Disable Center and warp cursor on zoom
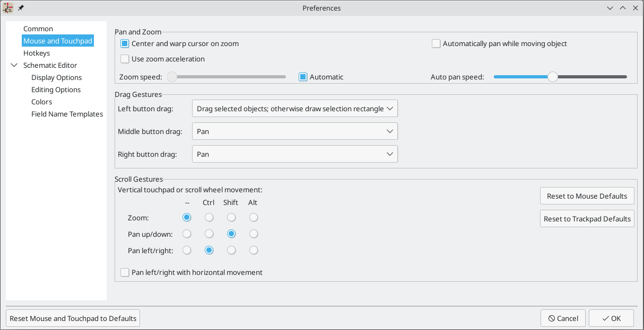The image size is (644, 330). point(125,43)
